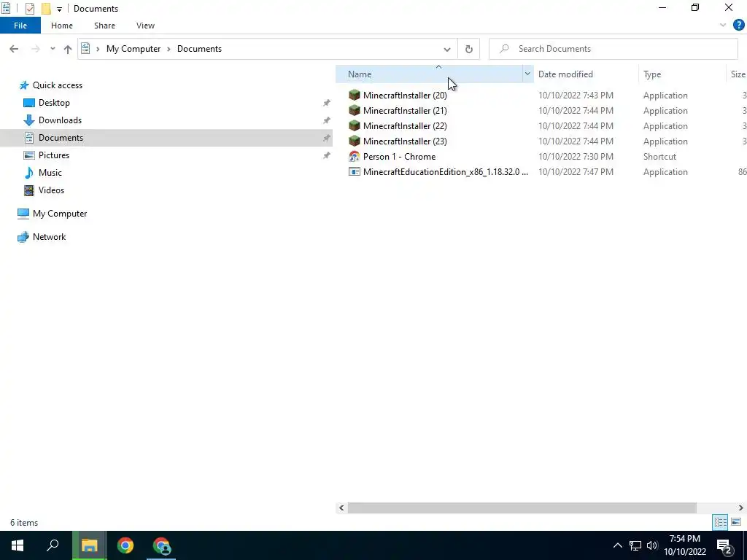Select the MinecraftInstaller (21) file icon
Screen dimensions: 747x560
[x=354, y=111]
